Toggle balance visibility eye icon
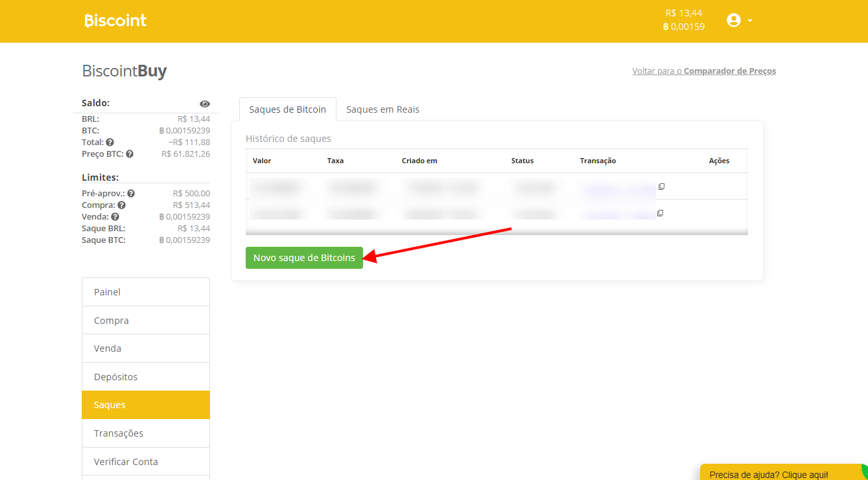 tap(205, 104)
